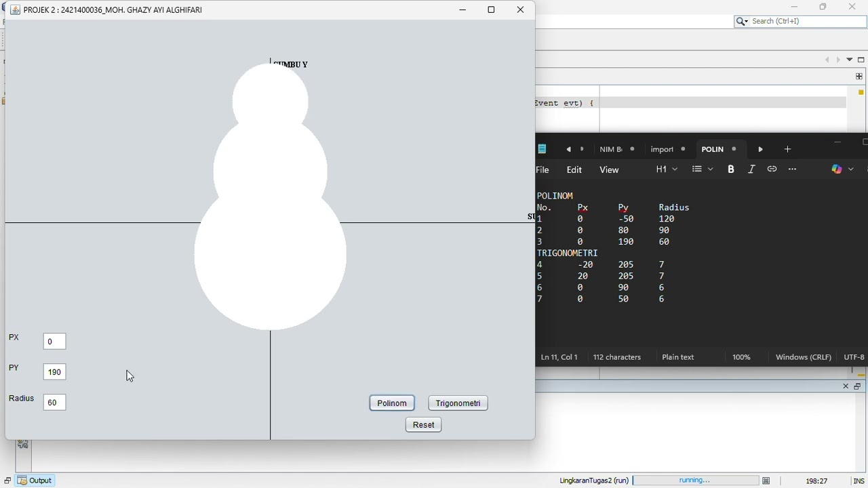Open the NetBeans search magnifier dropdown

point(742,22)
